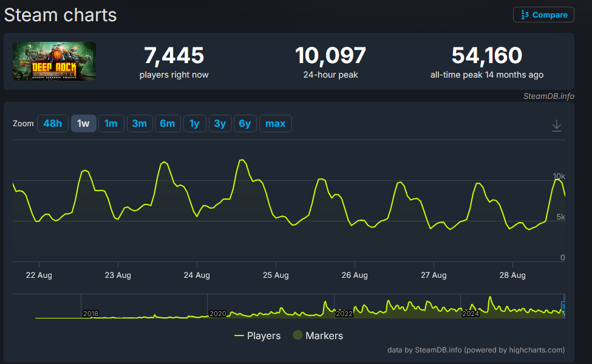Screen dimensions: 592x364
Task: Open the data by SteamDB.info highcharts credit
Action: tap(476, 349)
